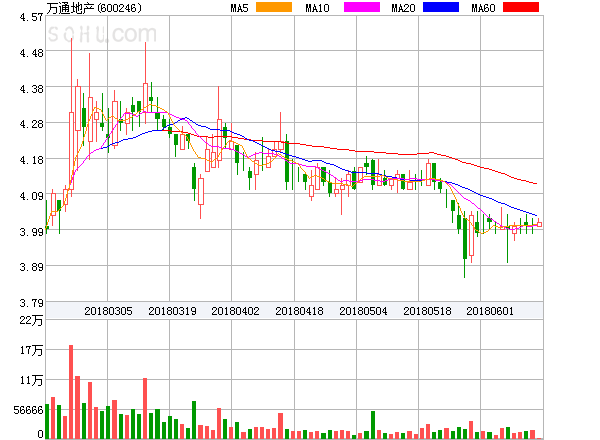This screenshot has width=600, height=440.
Task: Click the 20180601 date label
Action: [490, 311]
